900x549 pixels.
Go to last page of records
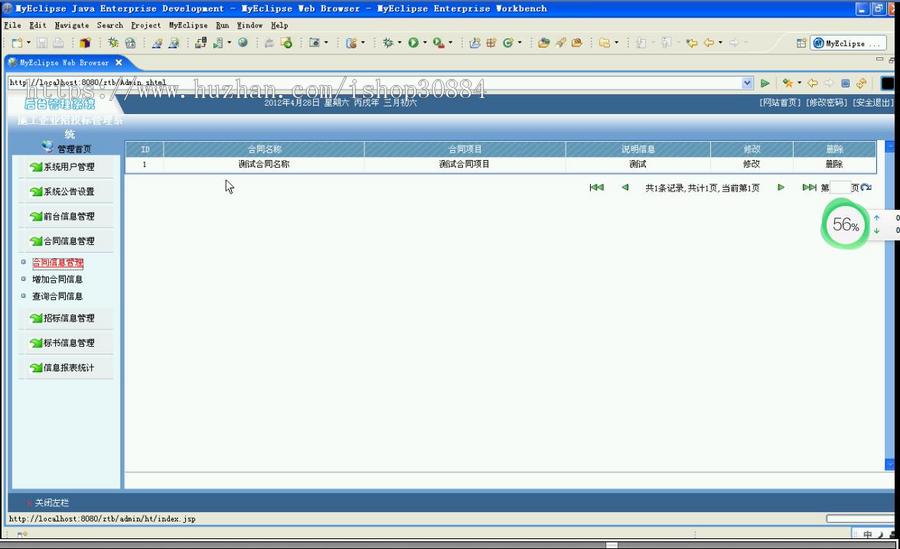tap(809, 187)
